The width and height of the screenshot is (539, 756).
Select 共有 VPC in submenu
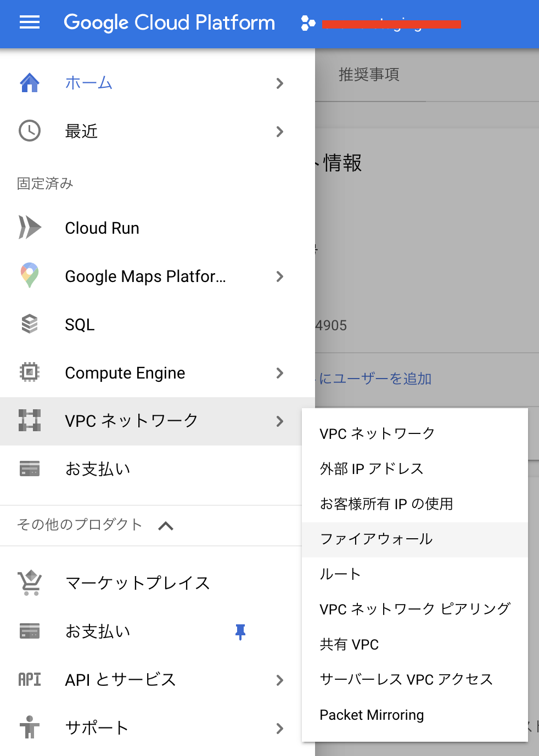point(415,644)
